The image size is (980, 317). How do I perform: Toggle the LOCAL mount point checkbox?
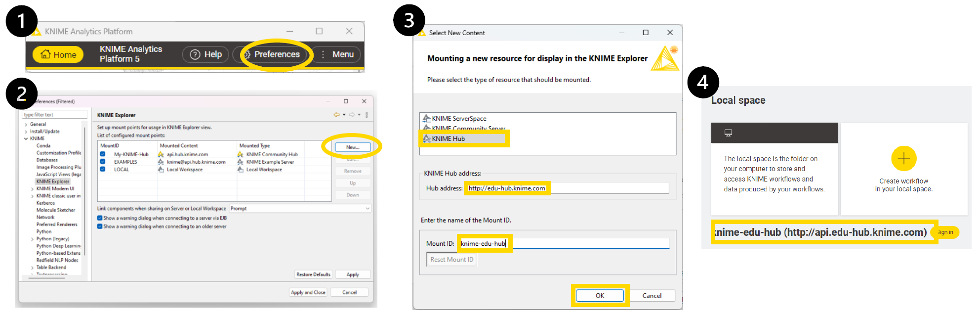[103, 169]
